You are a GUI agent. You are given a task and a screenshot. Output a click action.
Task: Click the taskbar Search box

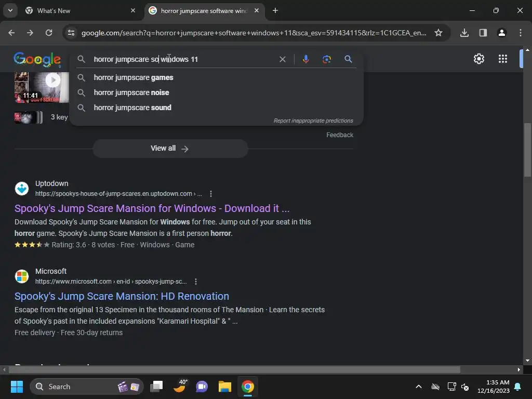click(x=87, y=387)
